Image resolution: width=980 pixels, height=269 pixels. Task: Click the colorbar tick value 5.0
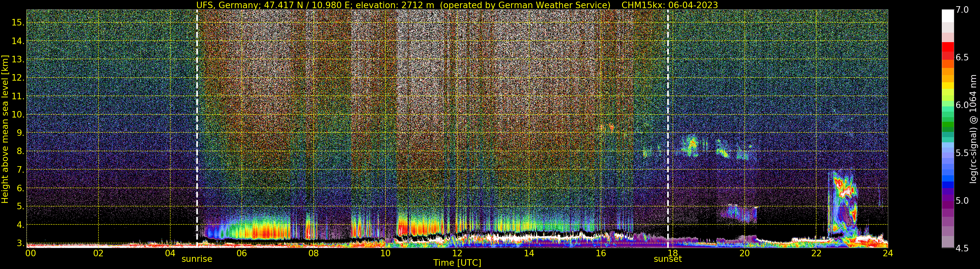click(x=962, y=200)
